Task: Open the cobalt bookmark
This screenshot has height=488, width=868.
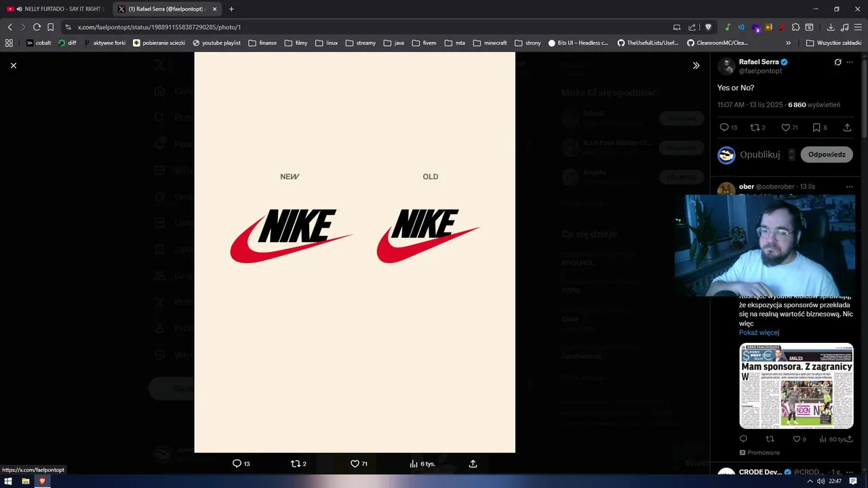Action: [x=38, y=43]
